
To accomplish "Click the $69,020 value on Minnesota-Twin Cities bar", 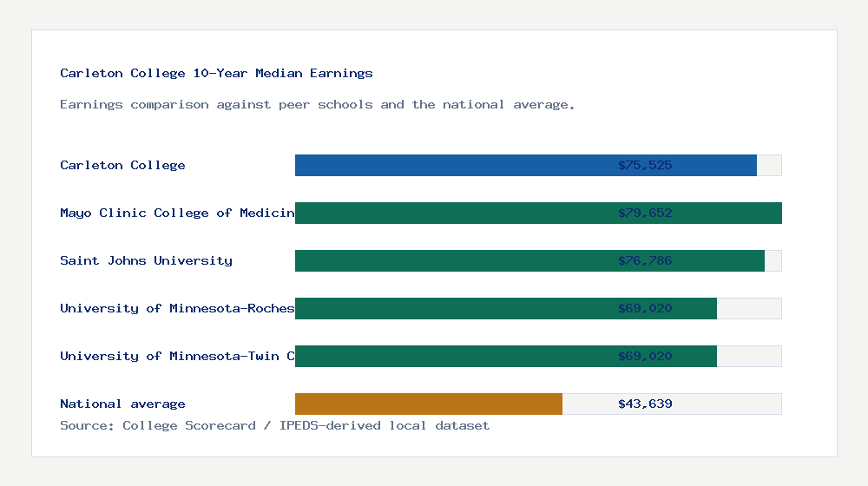I will pyautogui.click(x=645, y=356).
